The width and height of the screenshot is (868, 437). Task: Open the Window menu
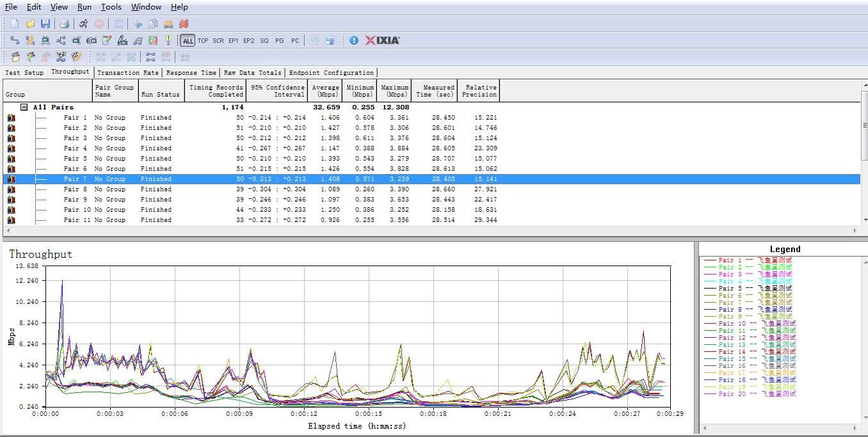coord(146,7)
